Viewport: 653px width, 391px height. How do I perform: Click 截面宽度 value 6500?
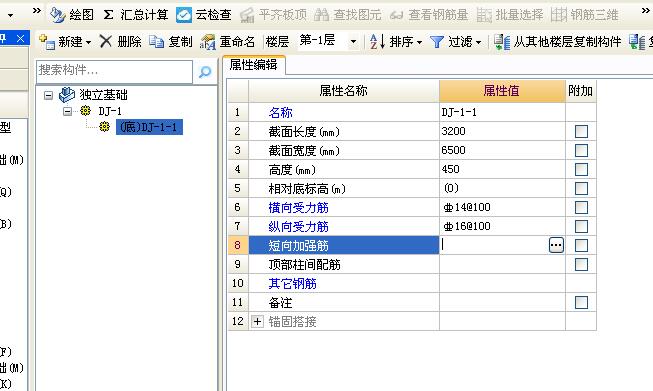click(502, 150)
